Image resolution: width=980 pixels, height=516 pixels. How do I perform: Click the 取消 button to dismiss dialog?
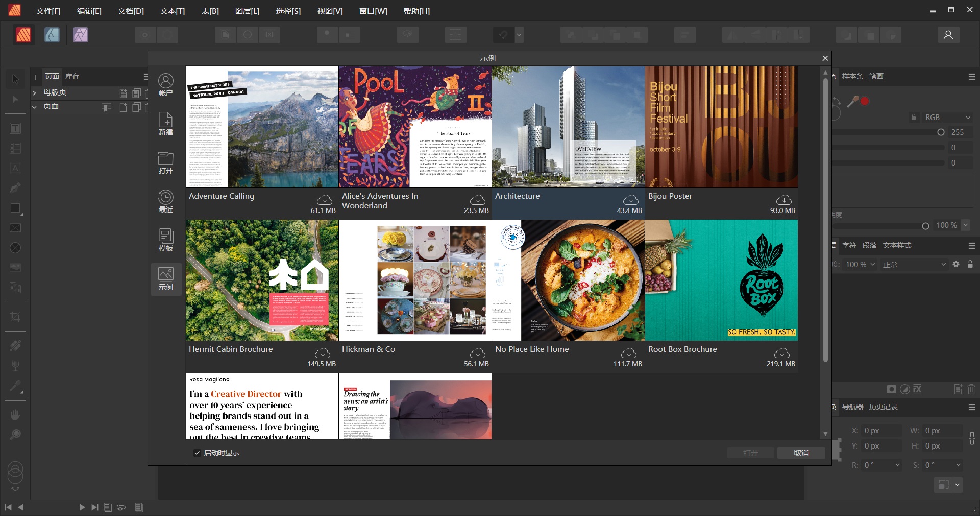801,453
